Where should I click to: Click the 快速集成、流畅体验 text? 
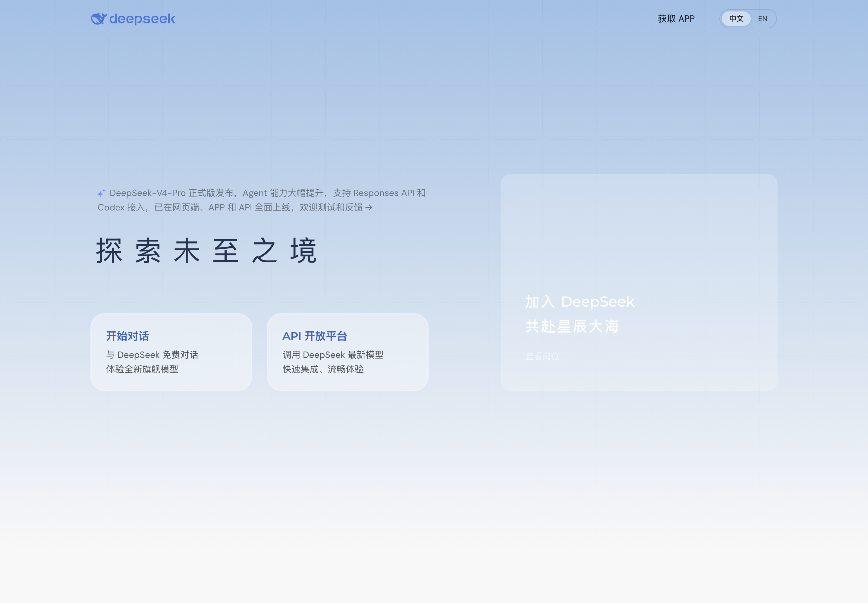323,369
